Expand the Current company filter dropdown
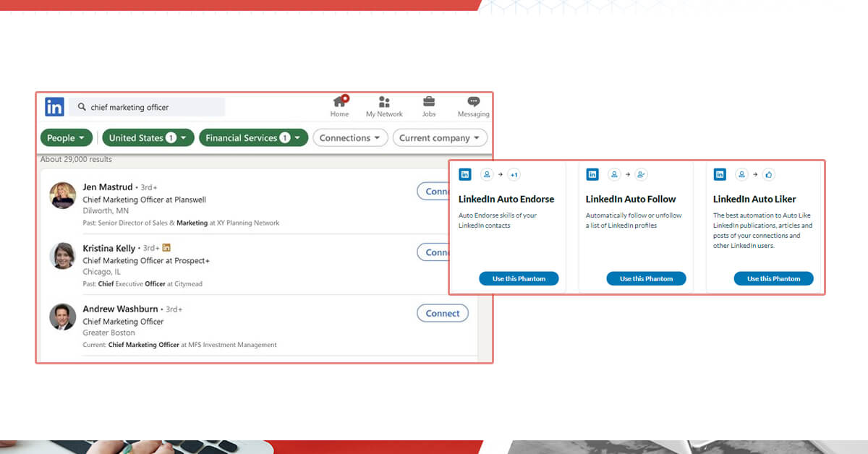Image resolution: width=868 pixels, height=454 pixels. click(440, 138)
